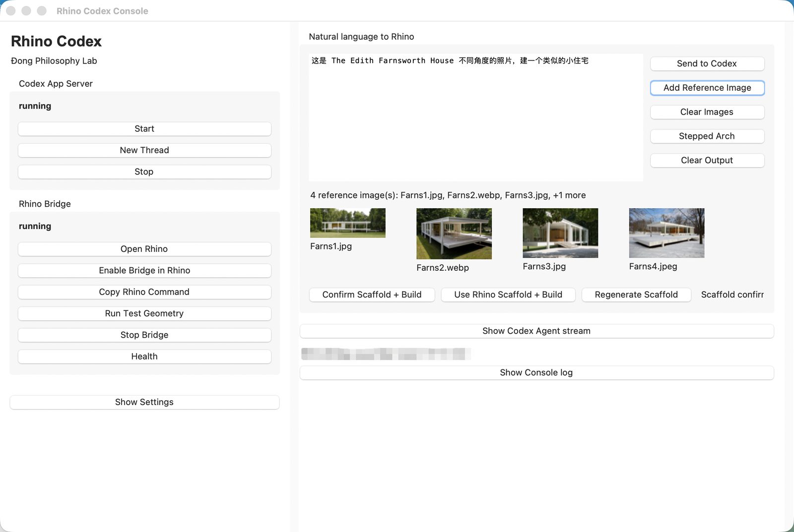Confirm Scaffold + Build
This screenshot has height=532, width=794.
[x=372, y=295]
